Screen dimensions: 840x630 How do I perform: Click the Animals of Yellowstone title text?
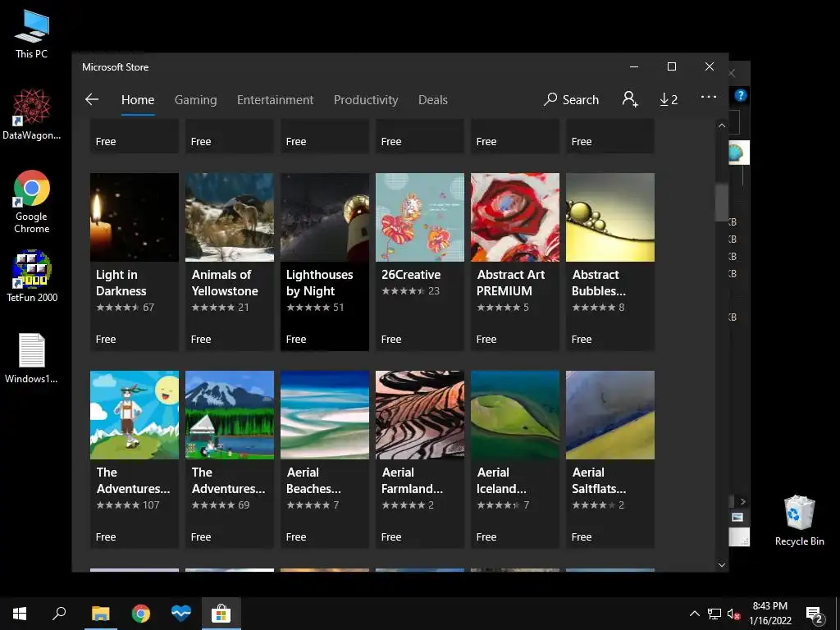pyautogui.click(x=225, y=283)
